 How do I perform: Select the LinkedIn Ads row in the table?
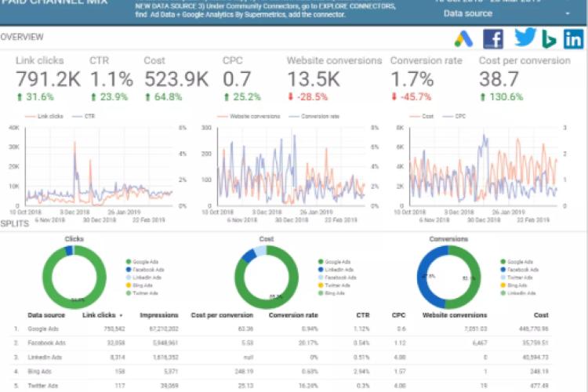(281, 358)
